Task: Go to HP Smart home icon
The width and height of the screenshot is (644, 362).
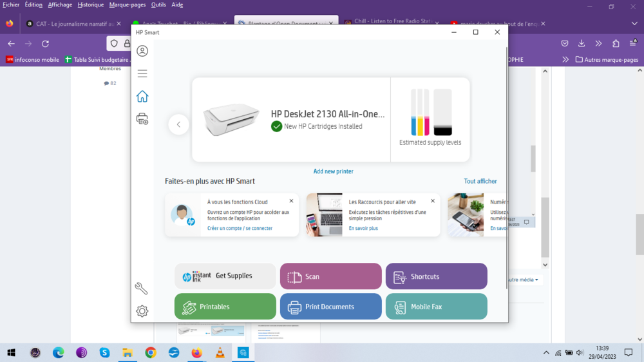Action: point(142,97)
